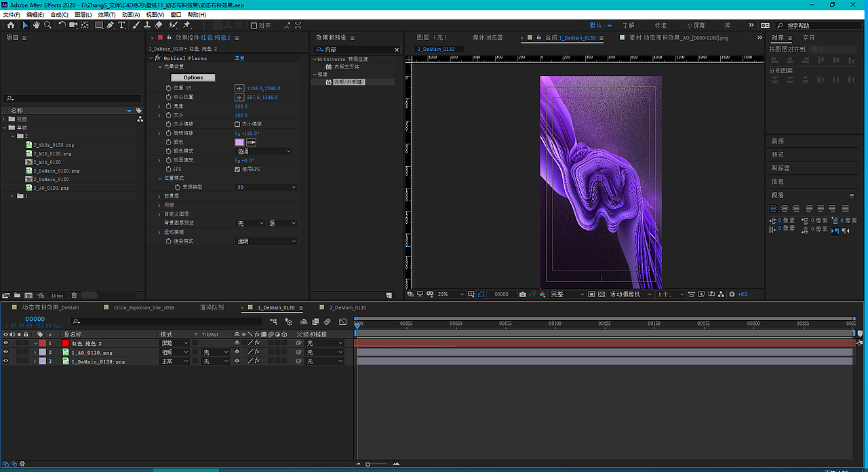The height and width of the screenshot is (472, 868).
Task: Click the Options button in Optical Flares
Action: tap(193, 77)
